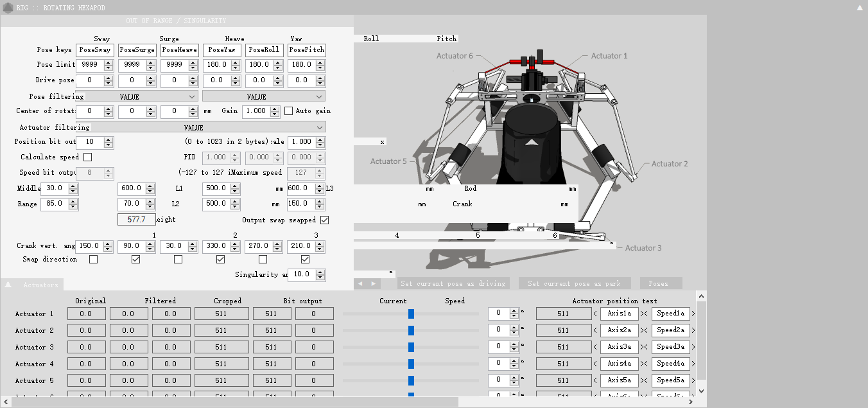Collapse the rig panel using top-right triangle
This screenshot has height=408, width=868.
tap(860, 8)
